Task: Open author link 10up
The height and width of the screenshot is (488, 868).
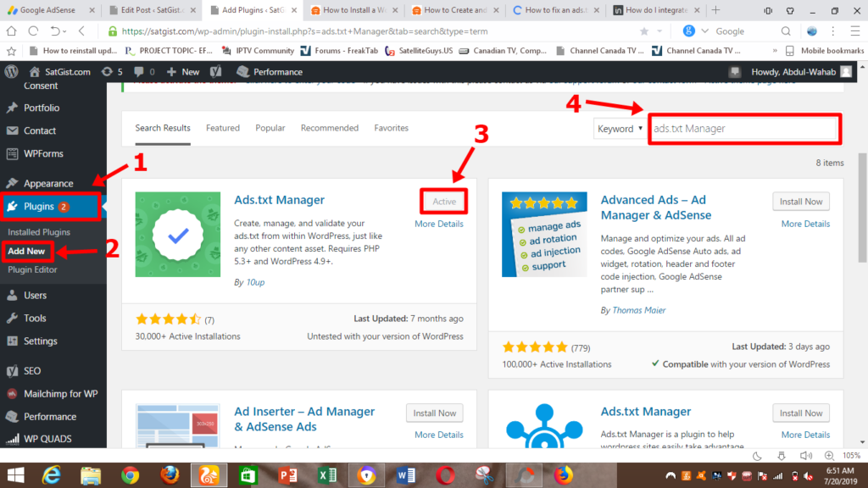Action: (255, 282)
